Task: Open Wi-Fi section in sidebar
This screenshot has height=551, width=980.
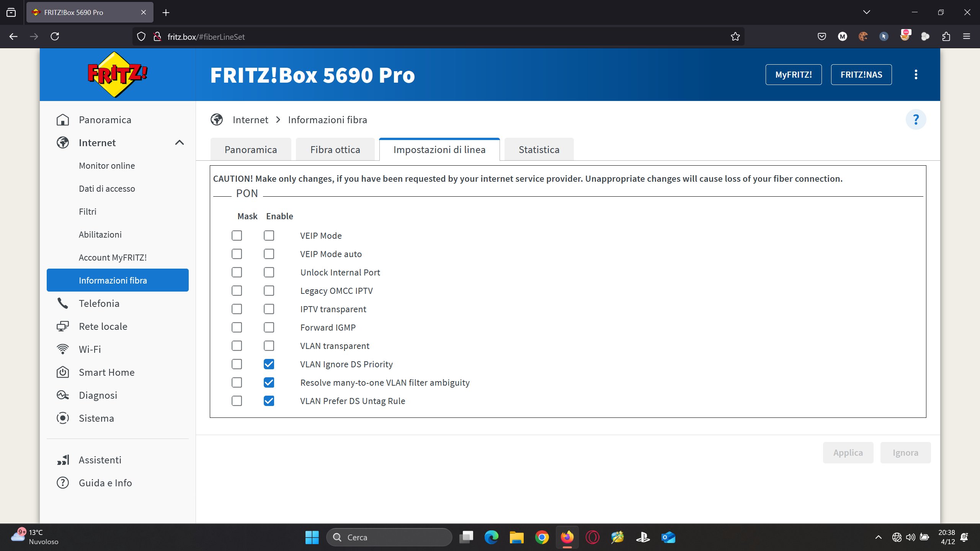Action: (90, 349)
